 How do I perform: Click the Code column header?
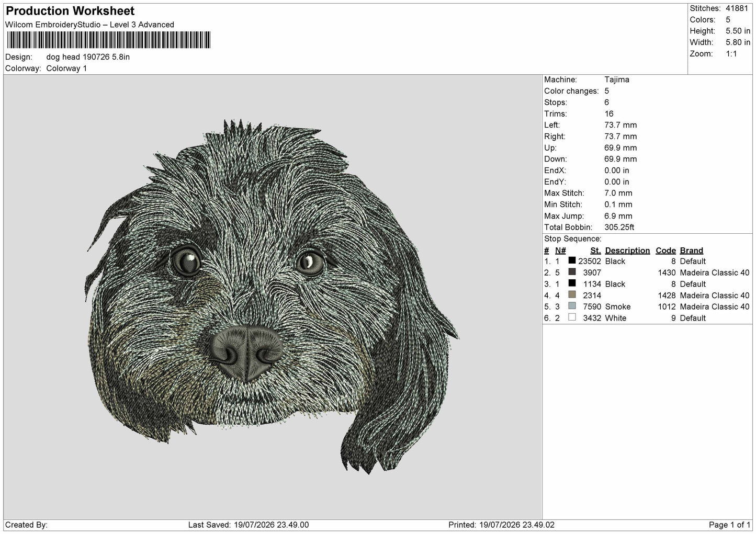click(665, 251)
